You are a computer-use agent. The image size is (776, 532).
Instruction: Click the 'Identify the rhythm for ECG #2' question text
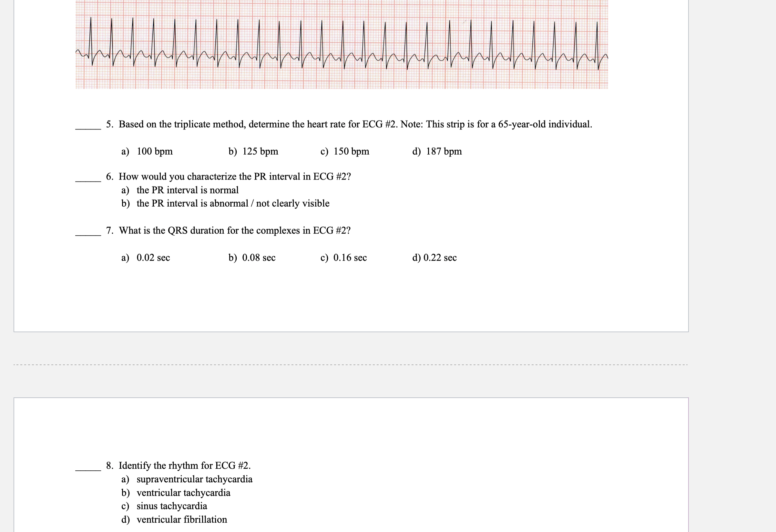click(184, 466)
